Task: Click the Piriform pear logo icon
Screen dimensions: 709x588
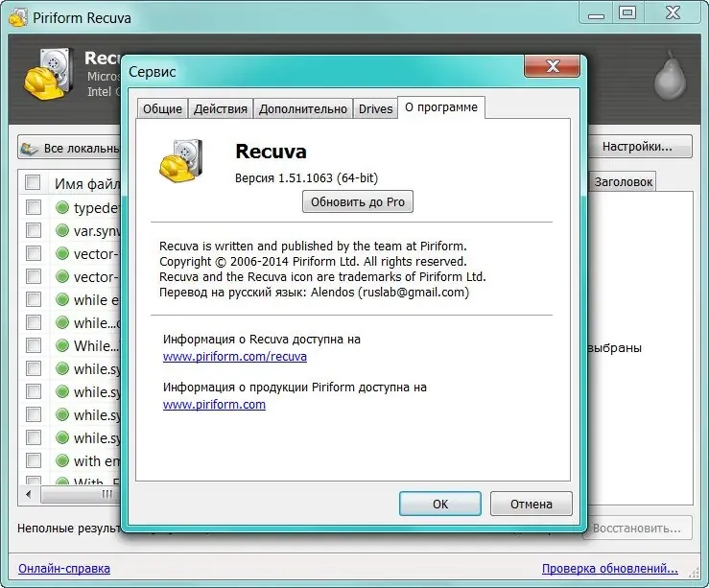Action: 670,76
